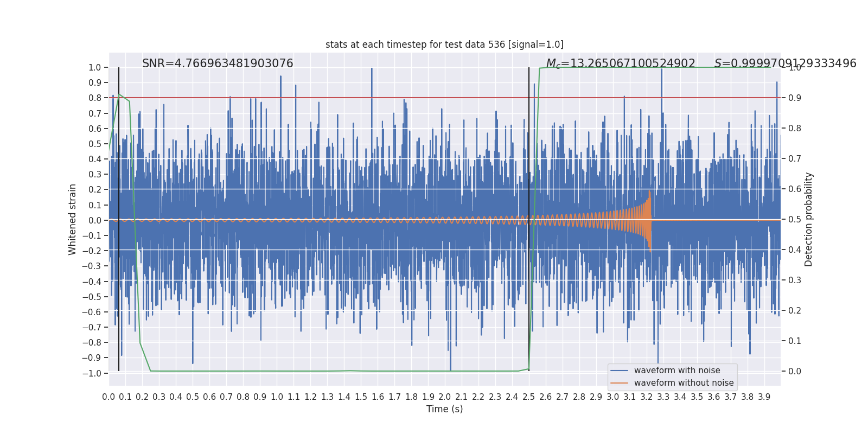Click the 1.0 tick label on the time axis
This screenshot has height=434, width=868.
point(277,397)
